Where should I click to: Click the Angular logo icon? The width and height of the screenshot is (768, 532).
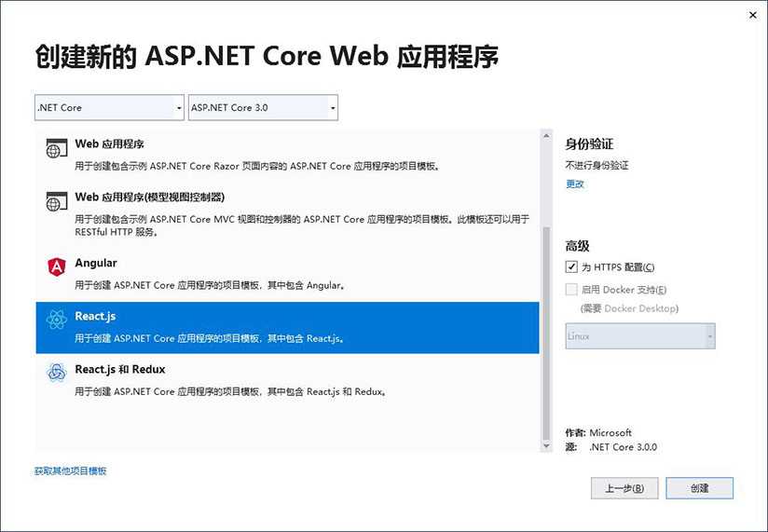[x=56, y=267]
